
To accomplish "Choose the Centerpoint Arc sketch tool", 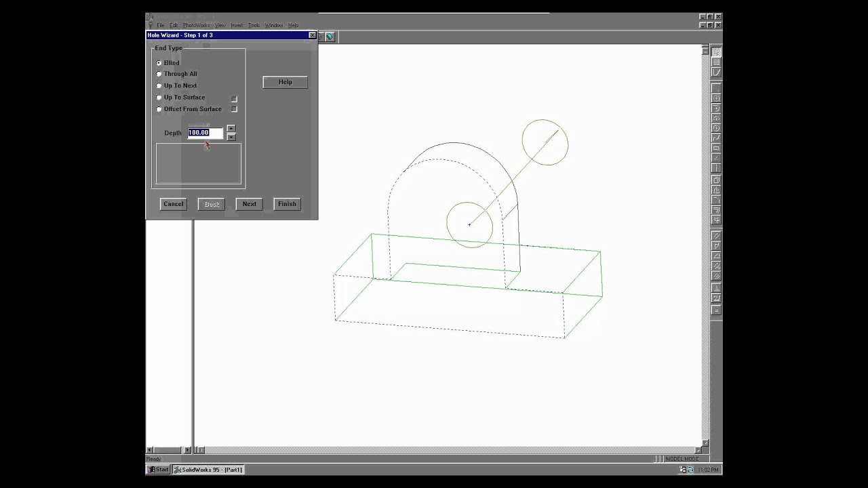I will 716,98.
